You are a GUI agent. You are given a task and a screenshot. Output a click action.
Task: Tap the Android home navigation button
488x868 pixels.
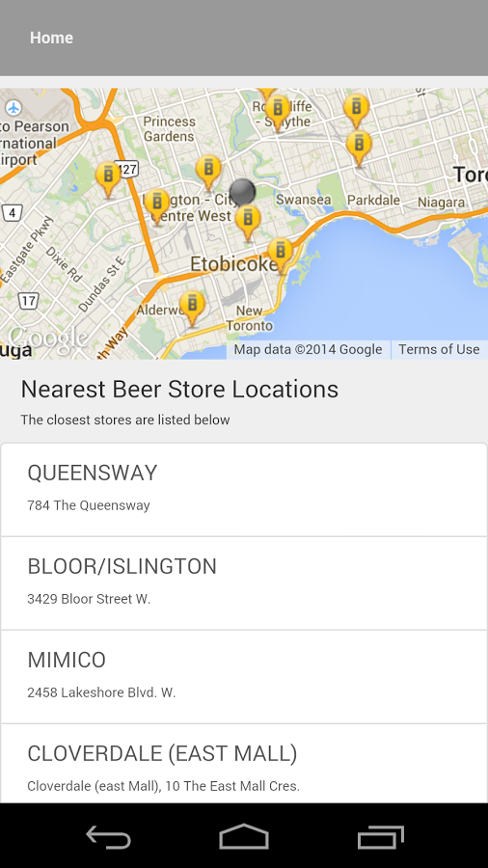pos(244,836)
